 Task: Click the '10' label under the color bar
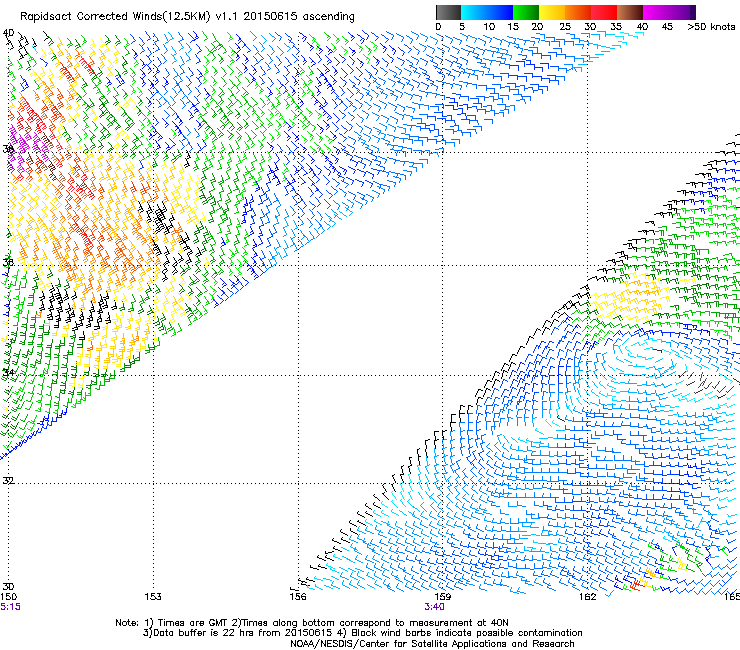(489, 27)
